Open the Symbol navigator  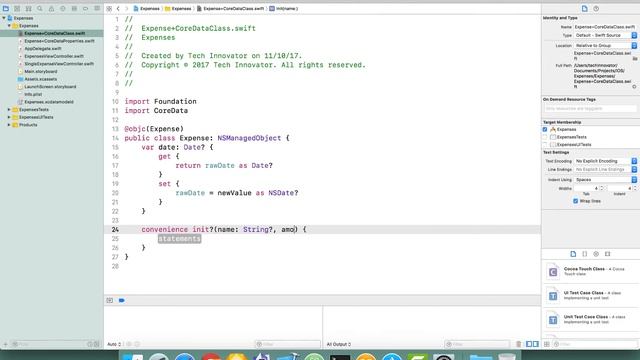[29, 8]
